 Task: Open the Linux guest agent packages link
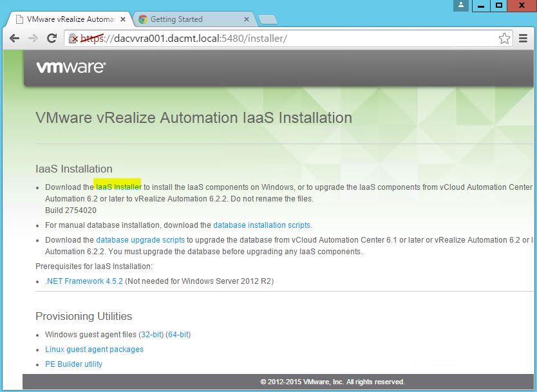pos(94,350)
